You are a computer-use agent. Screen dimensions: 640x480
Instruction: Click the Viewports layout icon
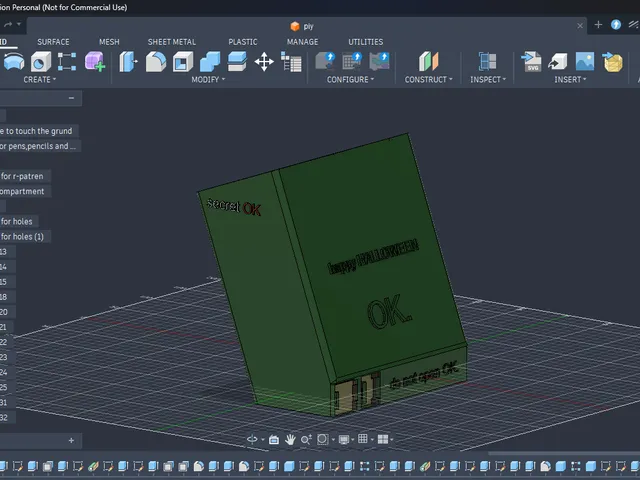[x=382, y=439]
